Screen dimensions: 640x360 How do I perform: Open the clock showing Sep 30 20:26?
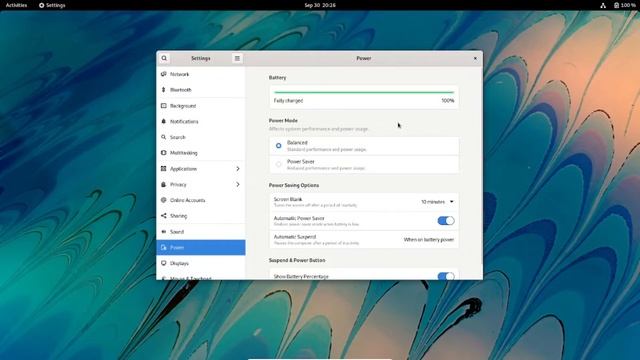(320, 5)
